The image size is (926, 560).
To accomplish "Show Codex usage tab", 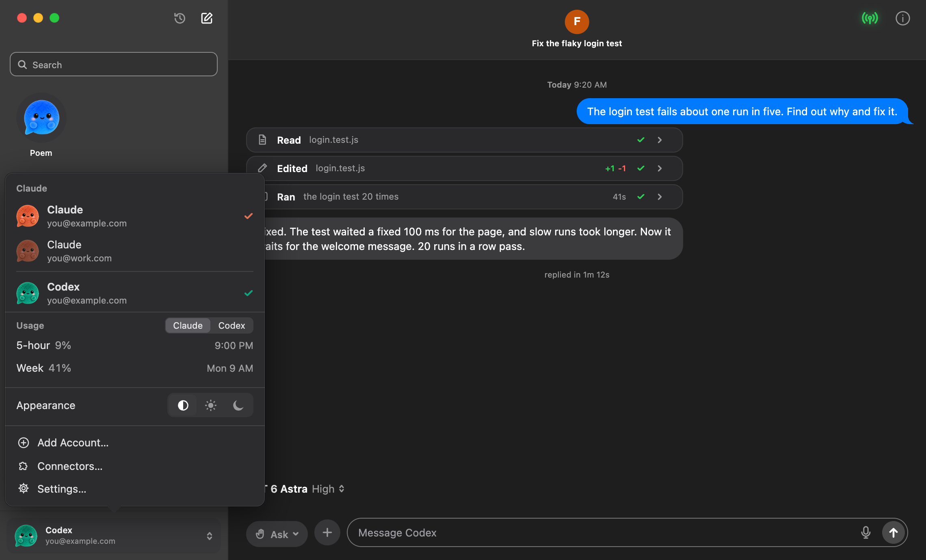I will pos(231,325).
